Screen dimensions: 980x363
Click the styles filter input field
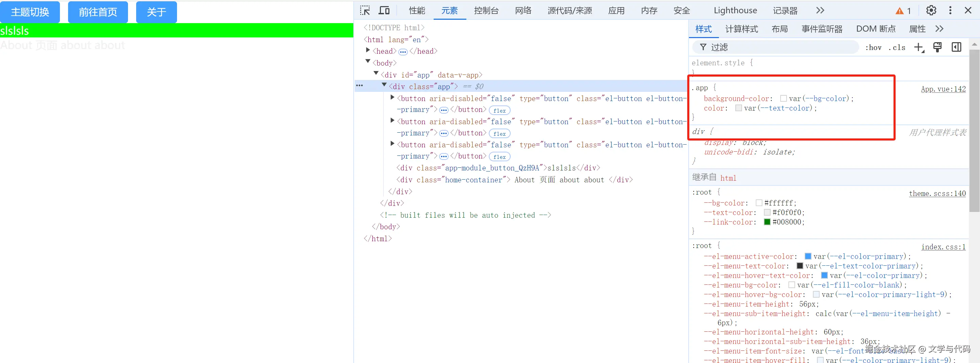[x=775, y=47]
